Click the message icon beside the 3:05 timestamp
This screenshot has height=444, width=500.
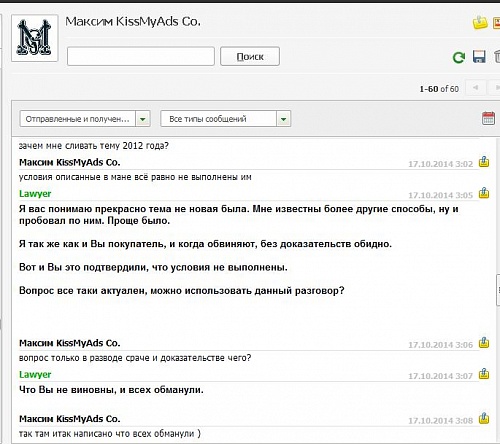484,193
